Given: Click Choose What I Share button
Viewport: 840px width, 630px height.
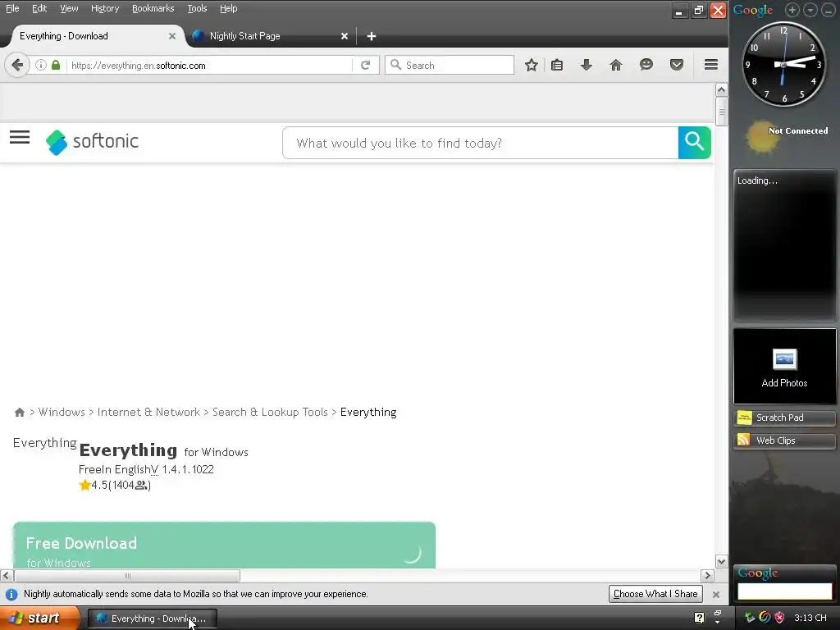Looking at the screenshot, I should coord(655,594).
